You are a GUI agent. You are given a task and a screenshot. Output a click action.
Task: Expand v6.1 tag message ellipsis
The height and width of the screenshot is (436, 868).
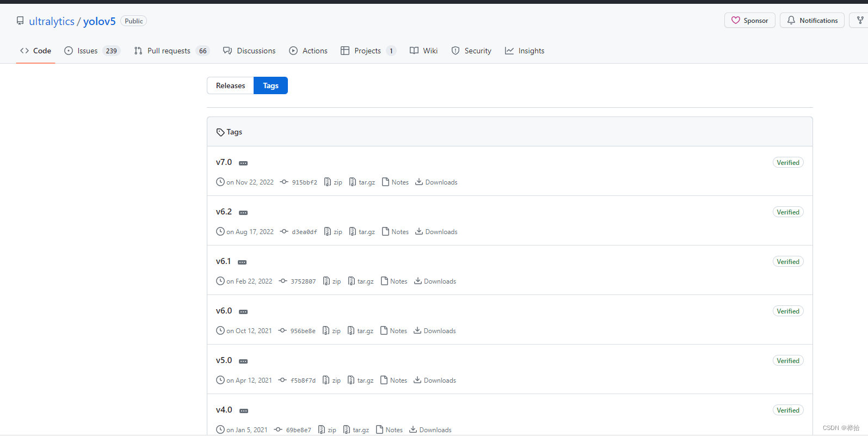[x=242, y=262]
